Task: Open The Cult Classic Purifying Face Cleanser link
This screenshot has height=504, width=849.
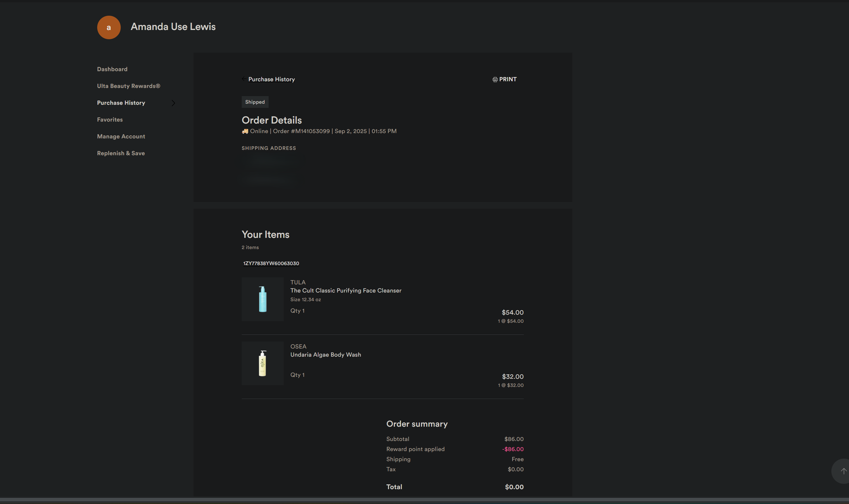Action: 346,290
